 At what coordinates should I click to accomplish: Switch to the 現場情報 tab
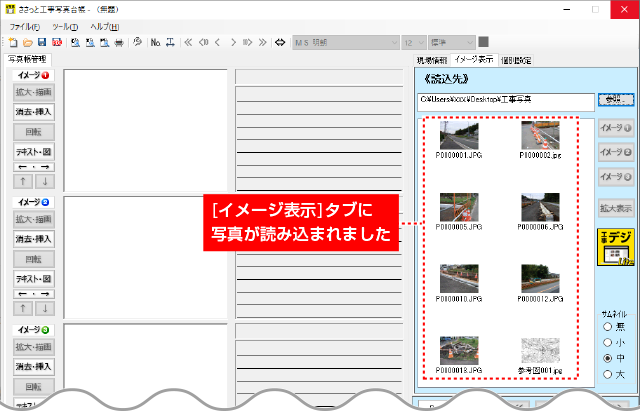(x=432, y=60)
